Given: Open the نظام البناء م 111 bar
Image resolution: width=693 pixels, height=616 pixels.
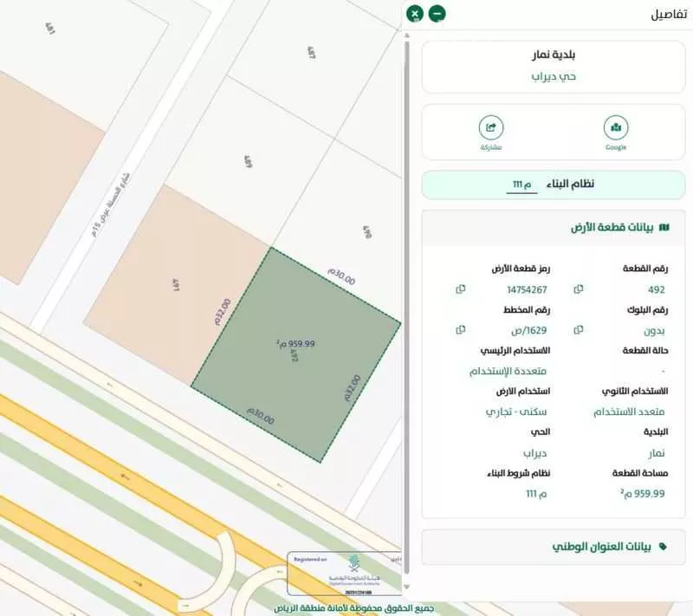Looking at the screenshot, I should pyautogui.click(x=554, y=183).
